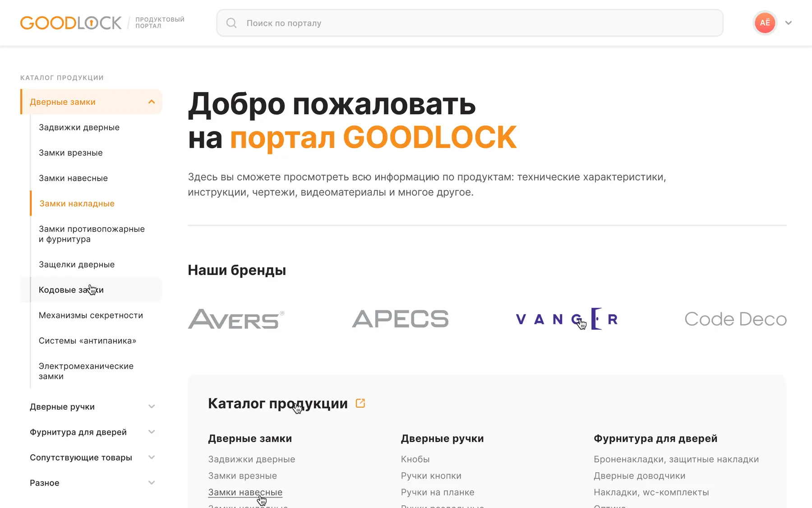The height and width of the screenshot is (508, 812).
Task: Click Броненакладки, защитные накладки link
Action: [x=676, y=459]
